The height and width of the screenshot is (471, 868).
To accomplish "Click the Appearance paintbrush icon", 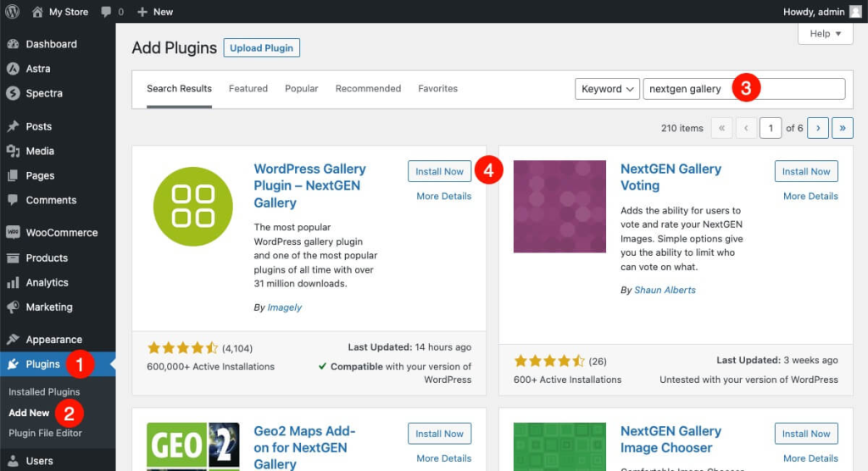I will [13, 340].
